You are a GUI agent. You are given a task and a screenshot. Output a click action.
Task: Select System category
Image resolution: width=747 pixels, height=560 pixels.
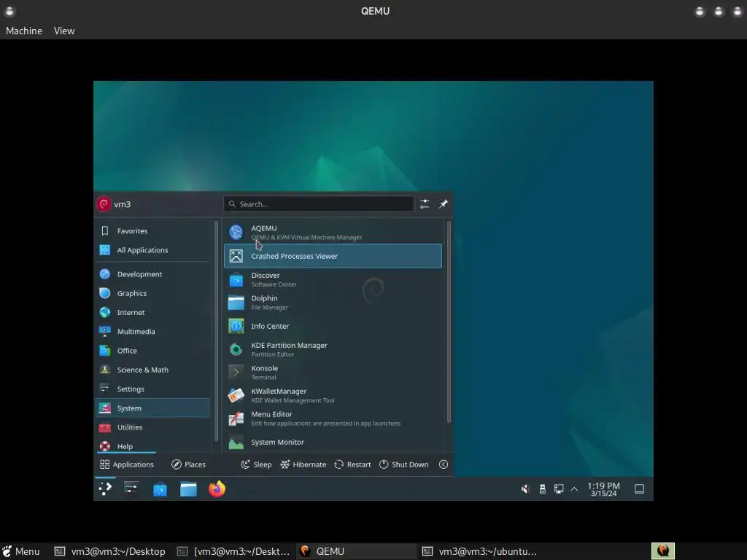pyautogui.click(x=152, y=408)
